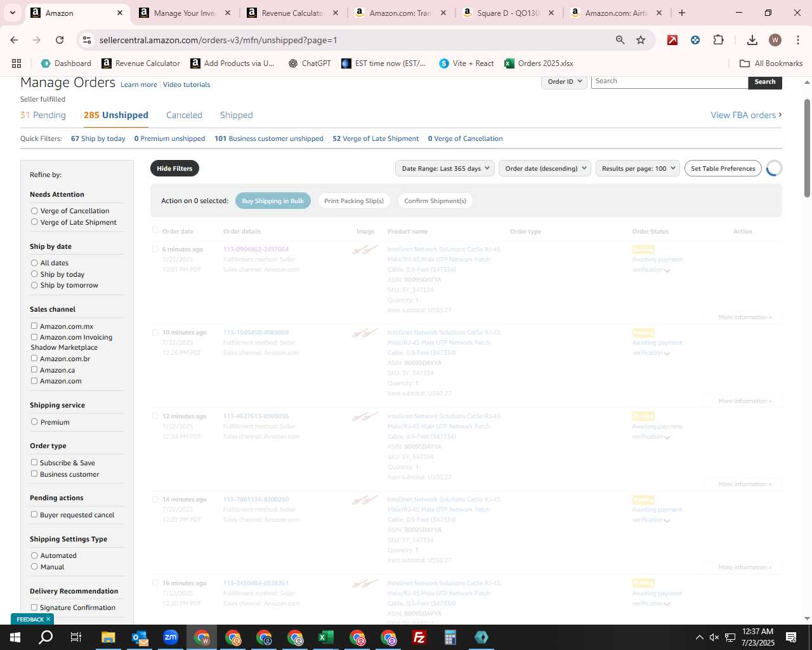View site information icon in address bar
Screen dimensions: 812x650
87,40
